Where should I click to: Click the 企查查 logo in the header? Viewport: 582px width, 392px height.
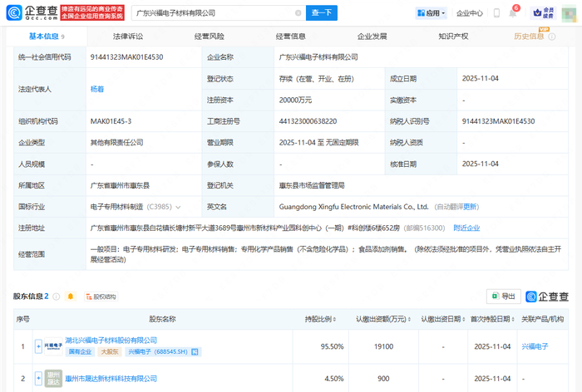pos(32,12)
